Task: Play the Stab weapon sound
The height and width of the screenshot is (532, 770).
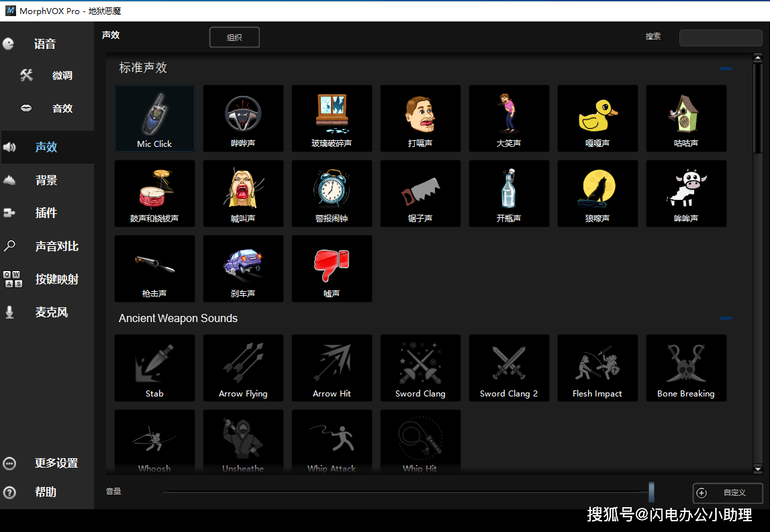Action: [154, 368]
